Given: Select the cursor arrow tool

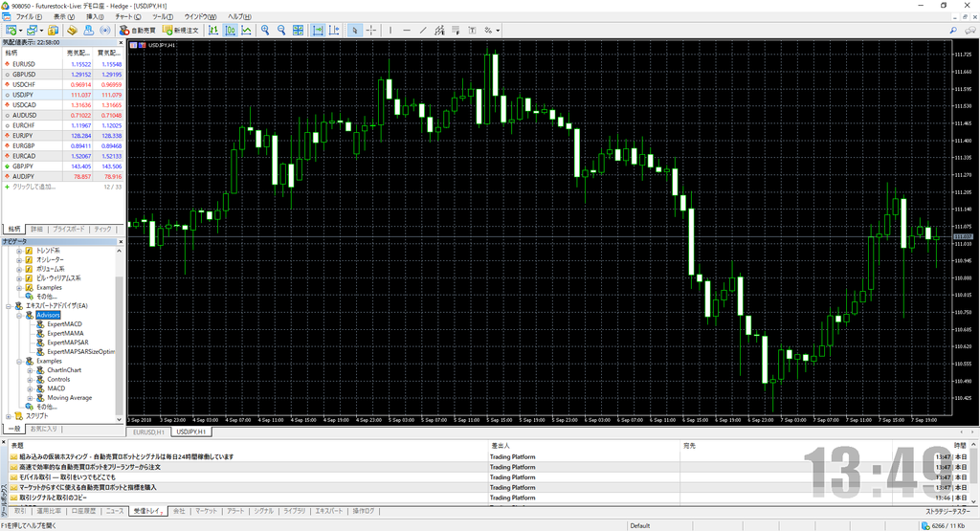Looking at the screenshot, I should point(354,30).
